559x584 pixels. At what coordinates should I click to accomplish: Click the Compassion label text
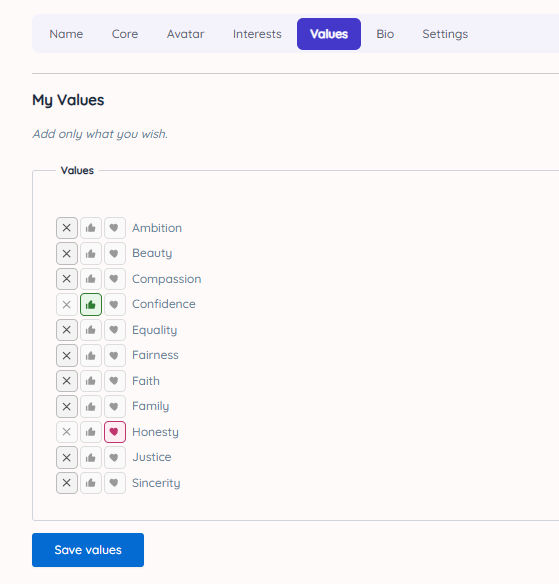click(x=166, y=279)
